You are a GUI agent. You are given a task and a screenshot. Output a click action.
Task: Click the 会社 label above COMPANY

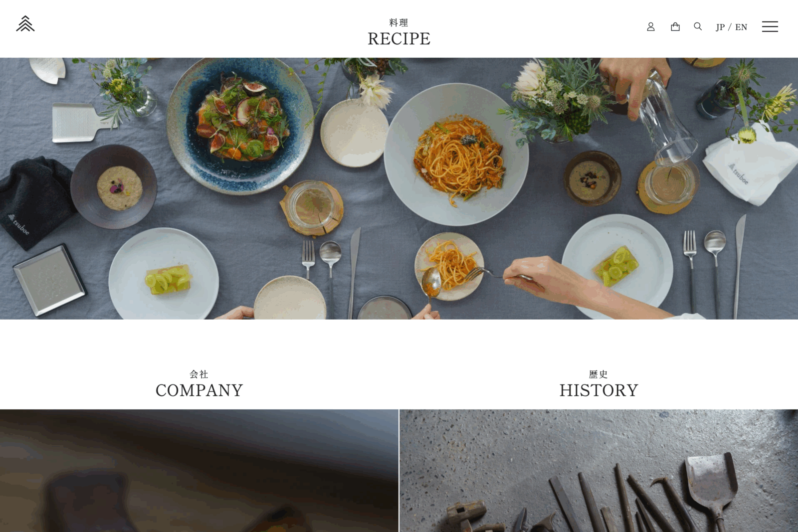tap(199, 374)
